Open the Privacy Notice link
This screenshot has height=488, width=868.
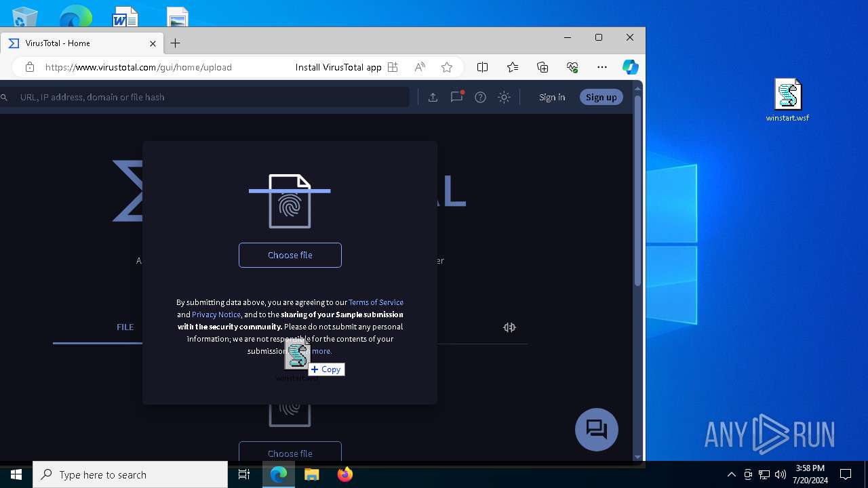tap(216, 314)
